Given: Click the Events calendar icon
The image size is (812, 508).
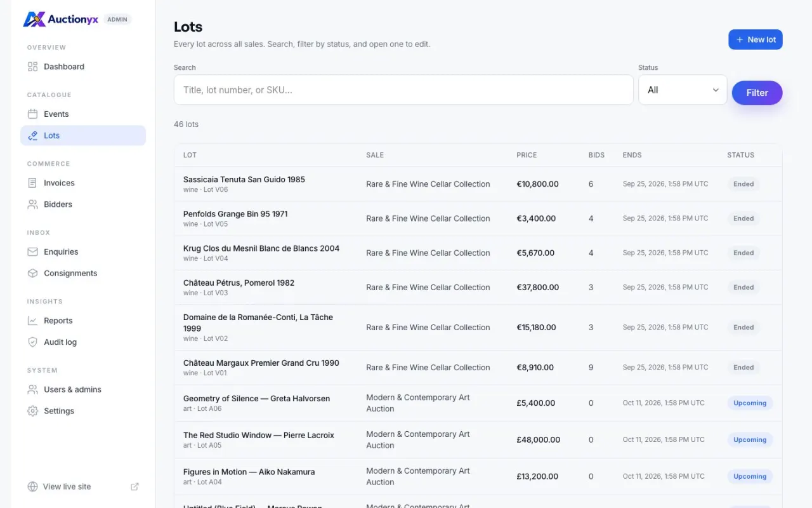Looking at the screenshot, I should click(x=33, y=114).
